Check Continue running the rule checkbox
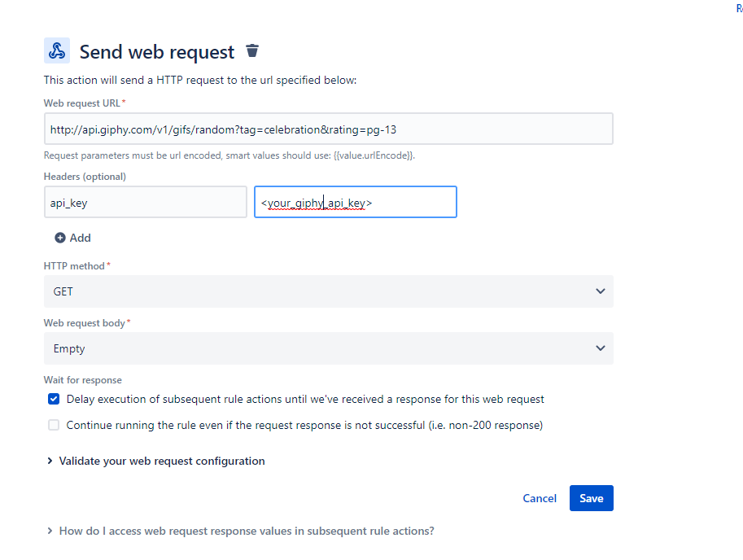Image resolution: width=743 pixels, height=560 pixels. 54,425
